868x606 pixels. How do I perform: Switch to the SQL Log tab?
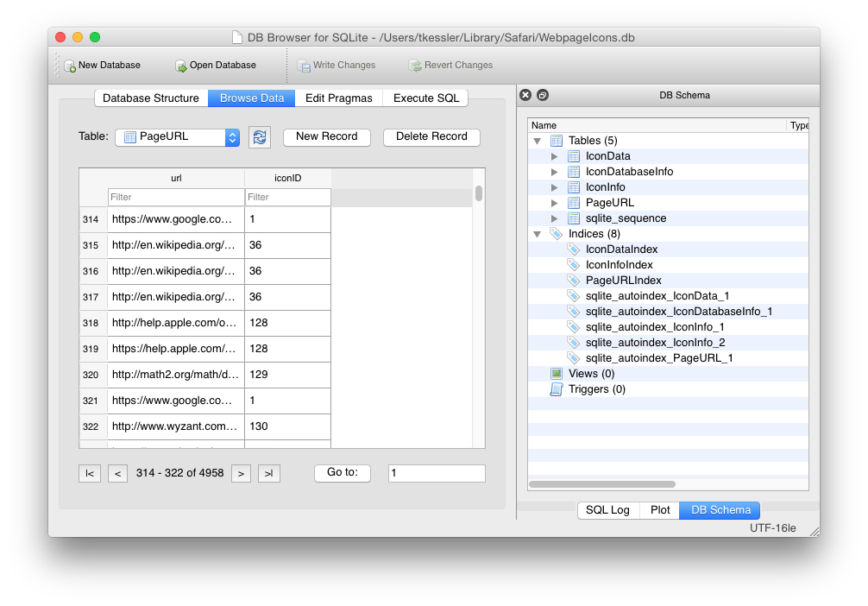pos(607,510)
